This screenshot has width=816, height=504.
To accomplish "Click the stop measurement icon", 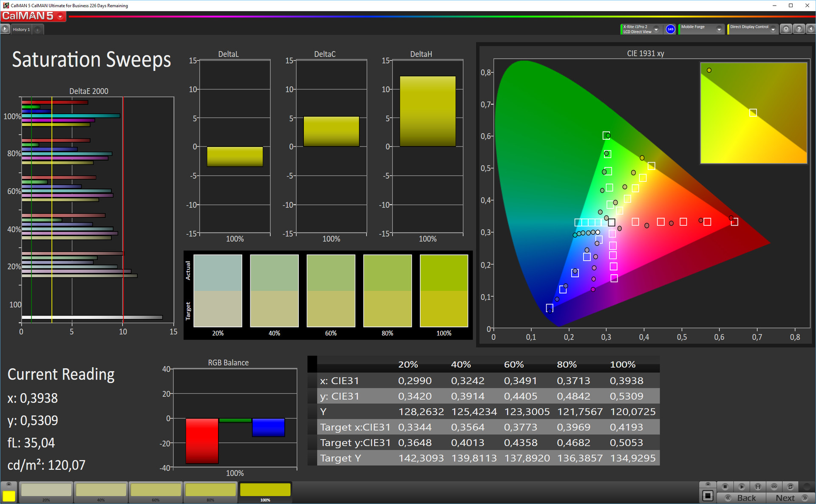I will [725, 487].
